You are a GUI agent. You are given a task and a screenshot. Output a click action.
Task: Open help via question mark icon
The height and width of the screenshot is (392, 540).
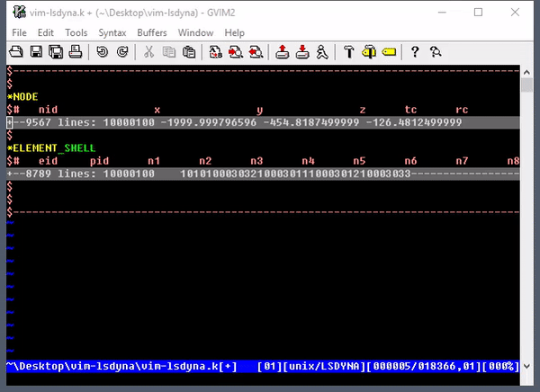(415, 52)
